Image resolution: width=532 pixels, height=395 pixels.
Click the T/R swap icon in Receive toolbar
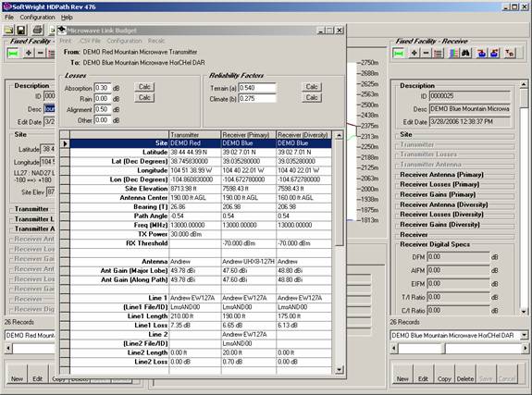click(x=509, y=53)
